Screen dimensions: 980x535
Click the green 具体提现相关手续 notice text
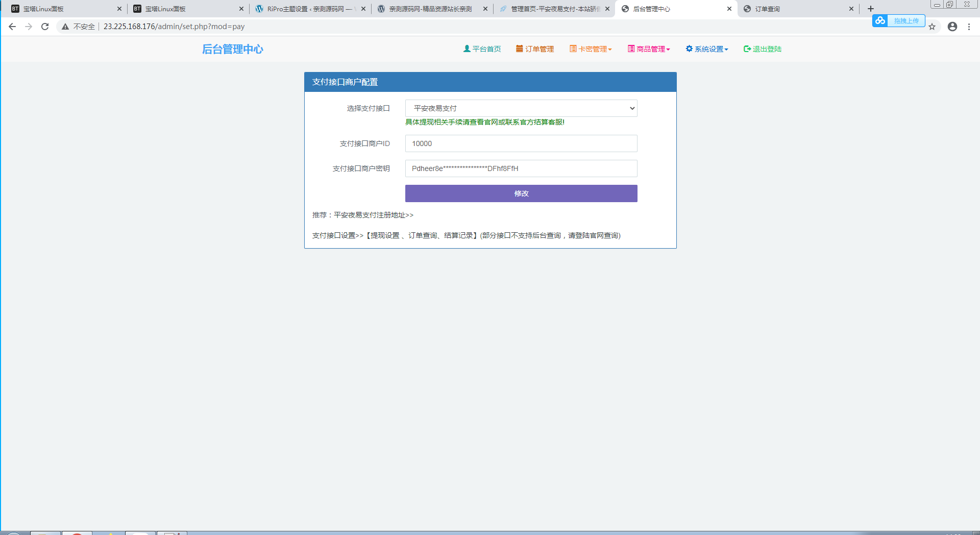pyautogui.click(x=485, y=122)
